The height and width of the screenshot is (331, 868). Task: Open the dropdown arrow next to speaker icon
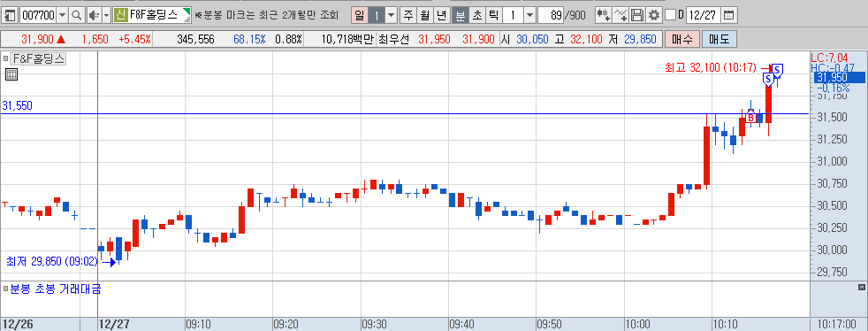coord(106,15)
